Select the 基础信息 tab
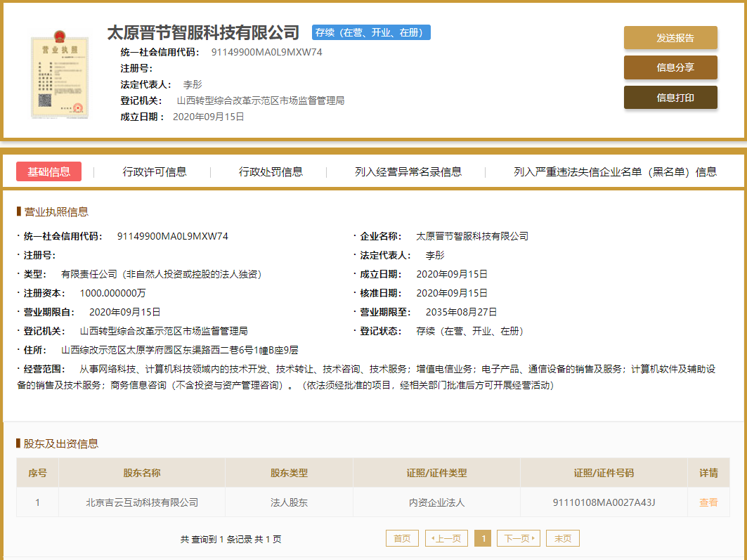 click(48, 171)
